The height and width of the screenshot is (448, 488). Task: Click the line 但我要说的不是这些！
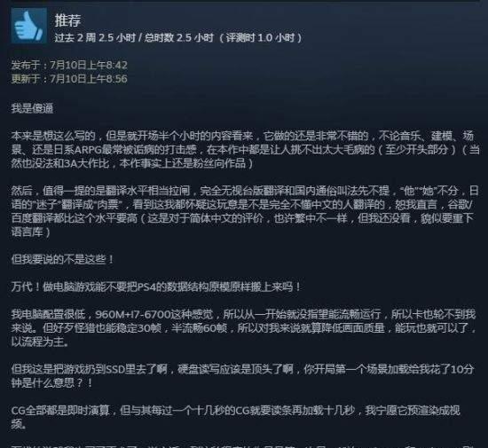click(63, 259)
